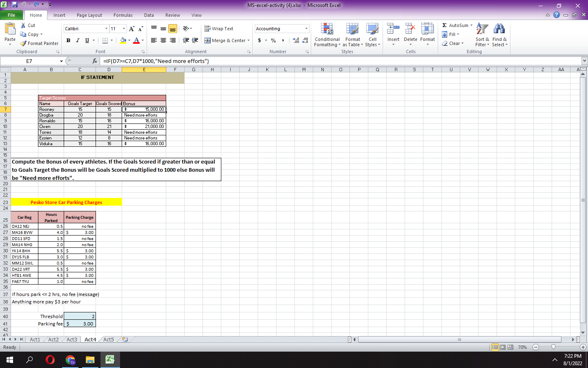Increase decimal places
588x368 pixels.
point(296,40)
